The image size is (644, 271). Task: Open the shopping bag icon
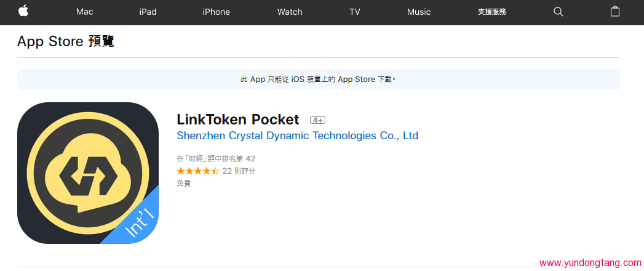point(615,12)
